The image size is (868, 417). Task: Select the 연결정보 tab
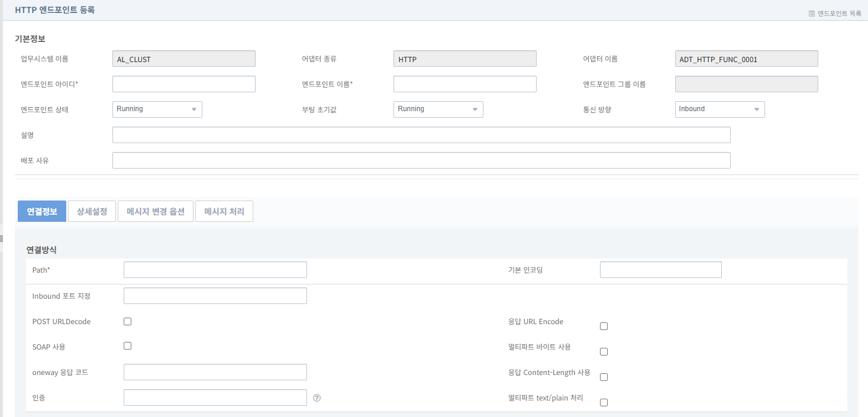42,212
